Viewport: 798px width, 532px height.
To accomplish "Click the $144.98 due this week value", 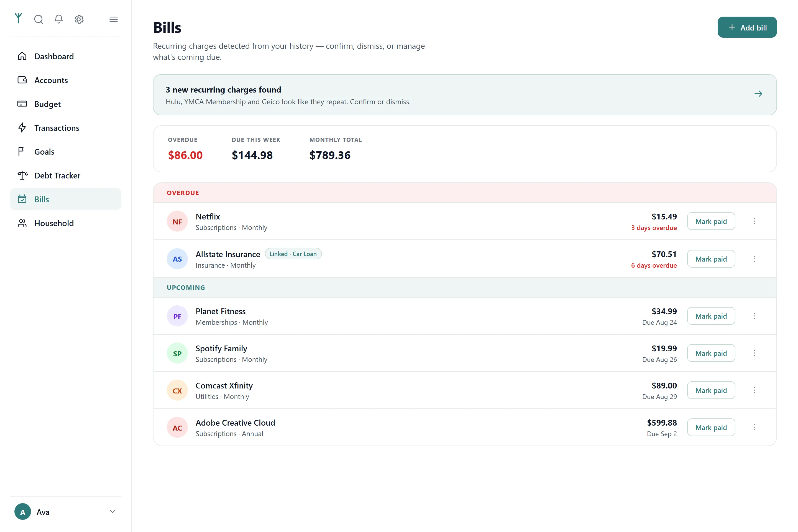I will coord(252,155).
